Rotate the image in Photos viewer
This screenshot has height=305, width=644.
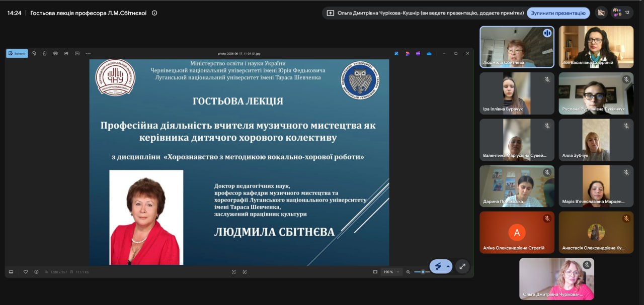[34, 53]
